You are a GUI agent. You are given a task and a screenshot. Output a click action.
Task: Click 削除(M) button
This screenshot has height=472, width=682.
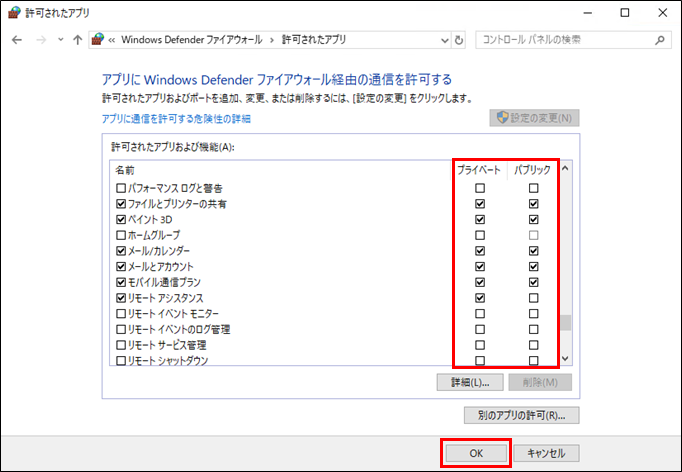[x=540, y=382]
